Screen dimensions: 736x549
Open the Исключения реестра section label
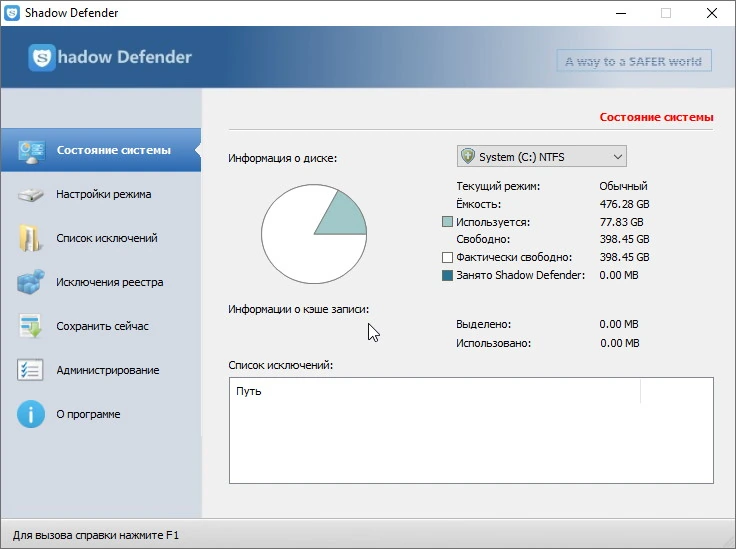click(110, 282)
